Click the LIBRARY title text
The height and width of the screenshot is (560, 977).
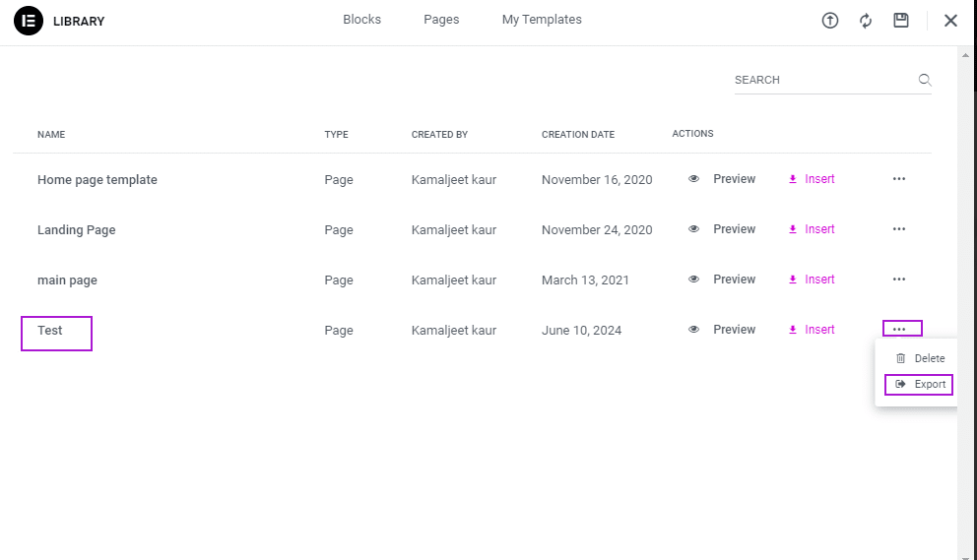[x=79, y=22]
